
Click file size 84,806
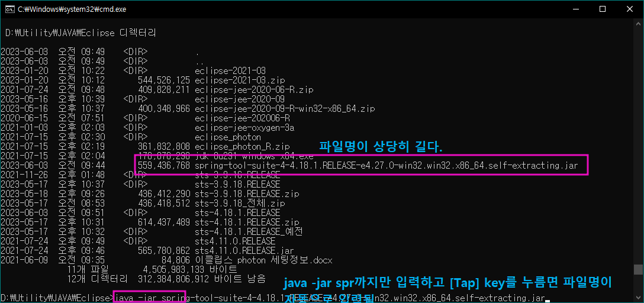tap(176, 260)
